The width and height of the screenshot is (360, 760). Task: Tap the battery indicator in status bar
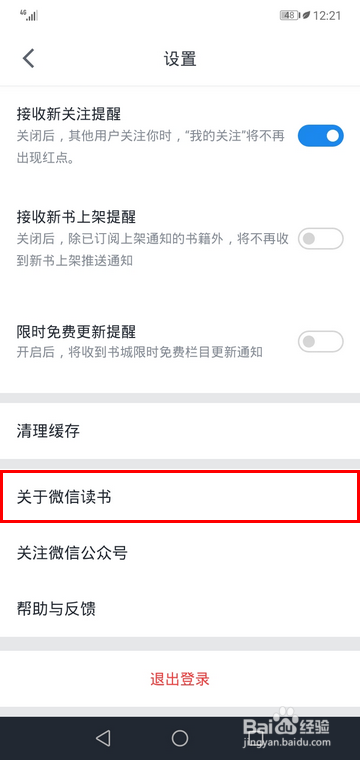point(289,16)
